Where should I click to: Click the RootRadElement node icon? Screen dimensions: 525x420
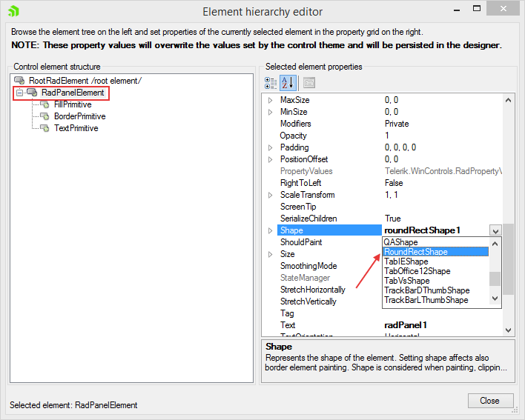19,81
